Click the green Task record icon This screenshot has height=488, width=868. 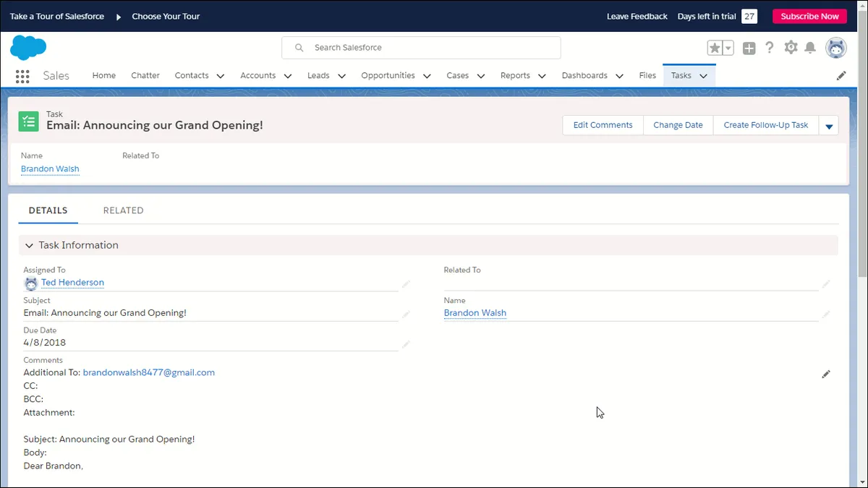(x=28, y=121)
